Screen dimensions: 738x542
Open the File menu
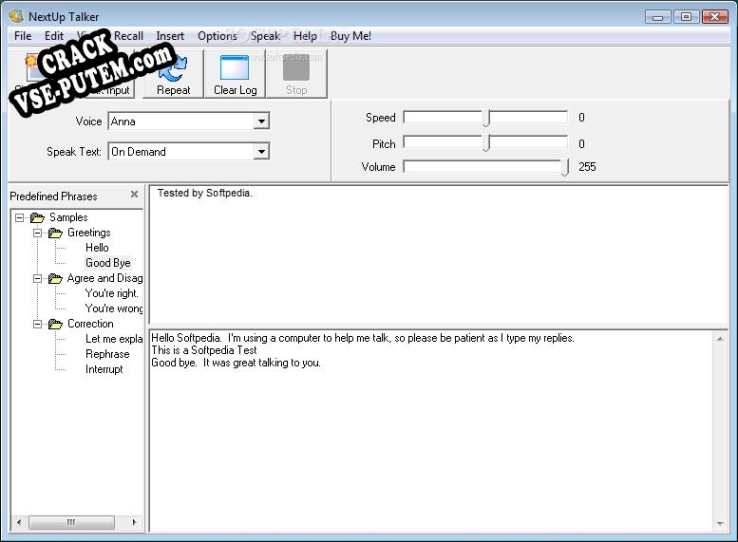coord(23,36)
